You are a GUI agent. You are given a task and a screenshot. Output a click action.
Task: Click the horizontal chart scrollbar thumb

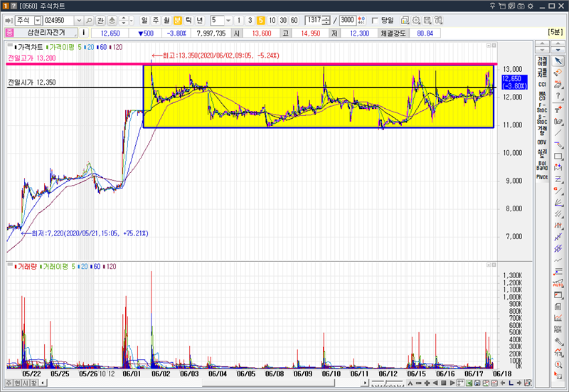(x=269, y=383)
